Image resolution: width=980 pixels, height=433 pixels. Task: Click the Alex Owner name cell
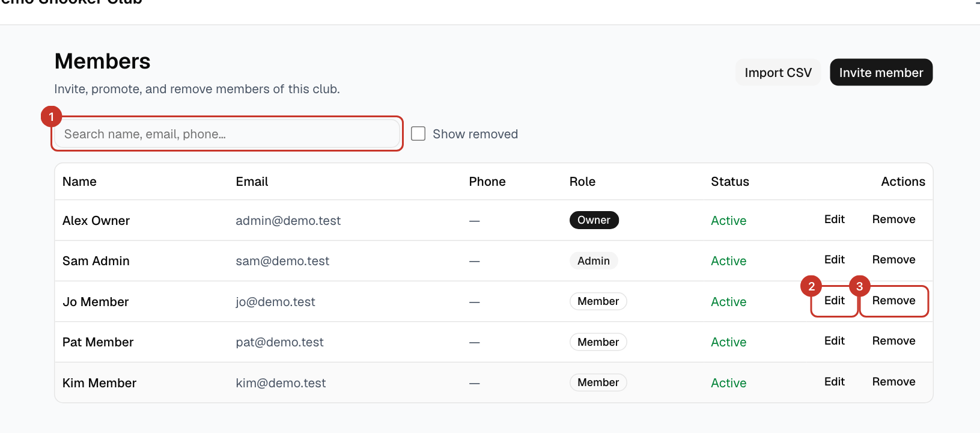(x=96, y=221)
